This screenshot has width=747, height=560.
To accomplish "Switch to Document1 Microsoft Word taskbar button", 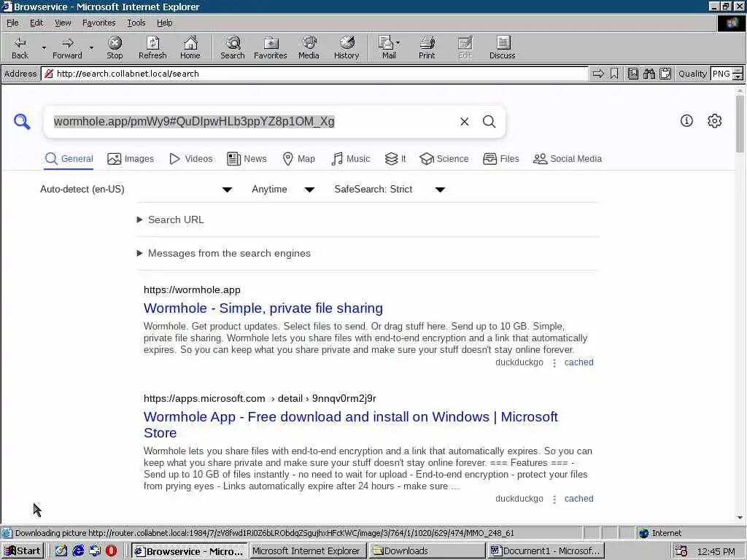I will click(x=546, y=551).
